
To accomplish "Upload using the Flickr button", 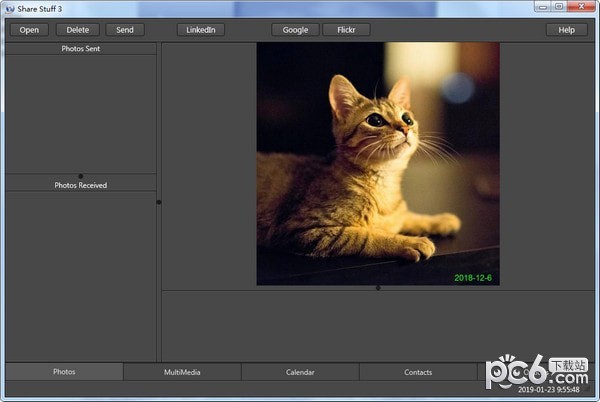I will point(346,30).
